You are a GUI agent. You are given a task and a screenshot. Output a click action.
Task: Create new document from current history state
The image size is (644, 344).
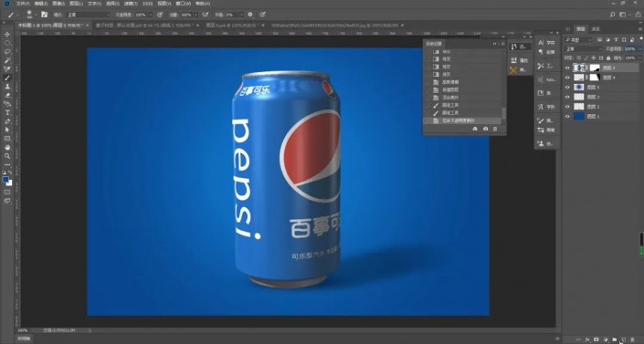pos(475,129)
